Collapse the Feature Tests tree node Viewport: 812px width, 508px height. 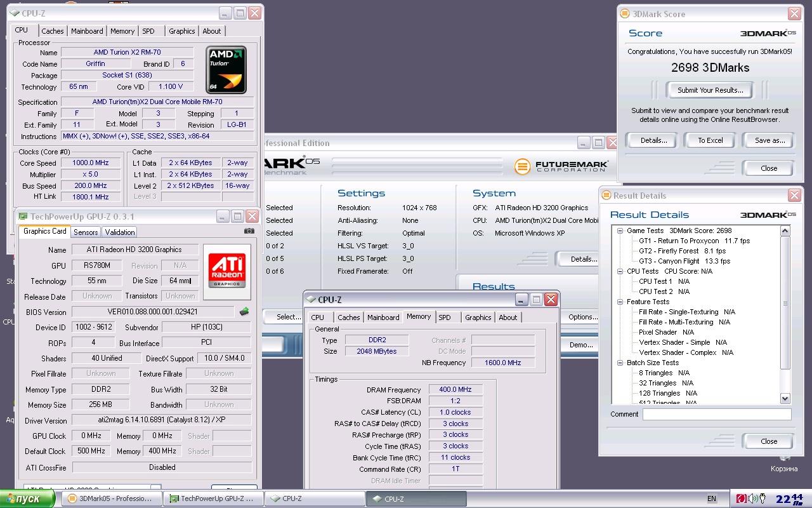click(x=620, y=302)
